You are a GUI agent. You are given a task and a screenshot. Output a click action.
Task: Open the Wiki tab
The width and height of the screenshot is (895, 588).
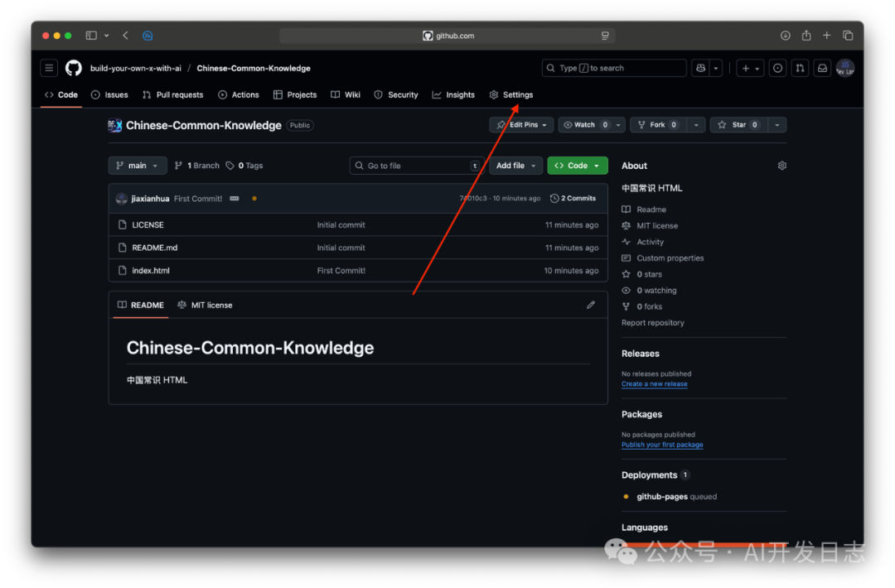[x=346, y=94]
